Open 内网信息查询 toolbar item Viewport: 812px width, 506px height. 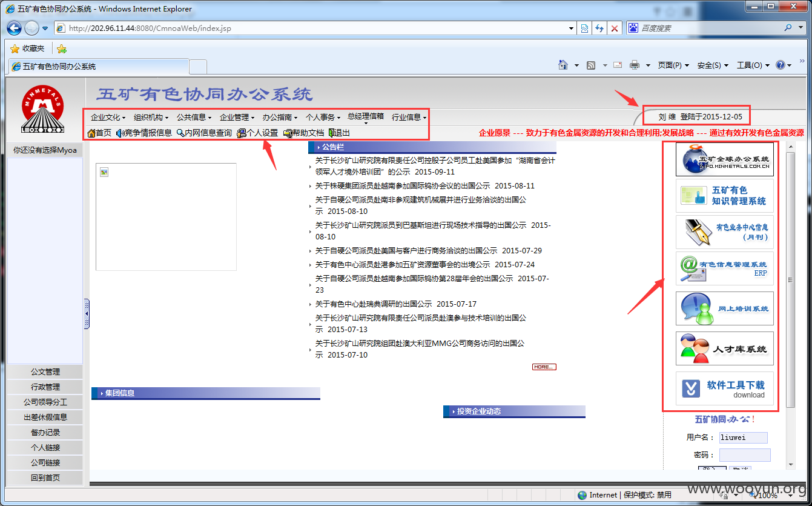pos(204,133)
